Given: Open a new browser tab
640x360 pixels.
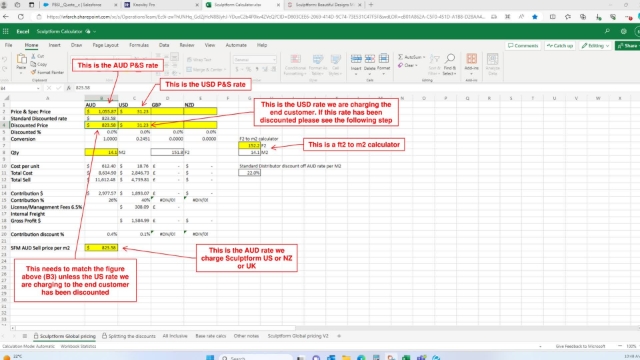Looking at the screenshot, I should point(371,5).
